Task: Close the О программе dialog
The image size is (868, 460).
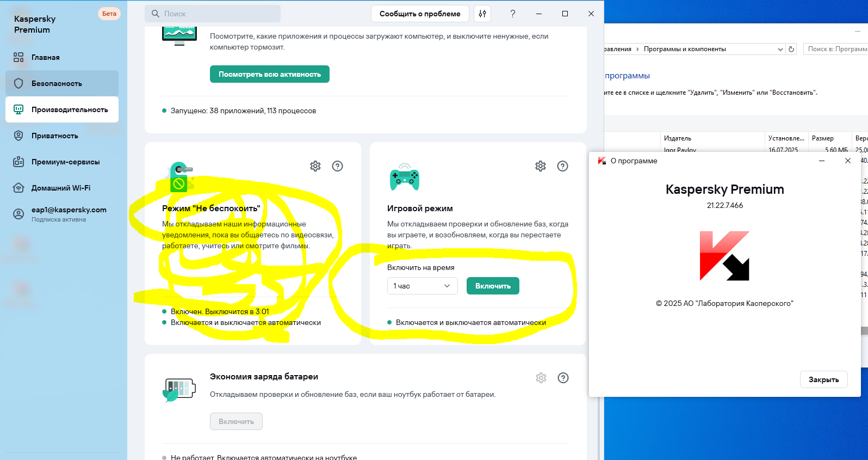Action: coord(848,161)
